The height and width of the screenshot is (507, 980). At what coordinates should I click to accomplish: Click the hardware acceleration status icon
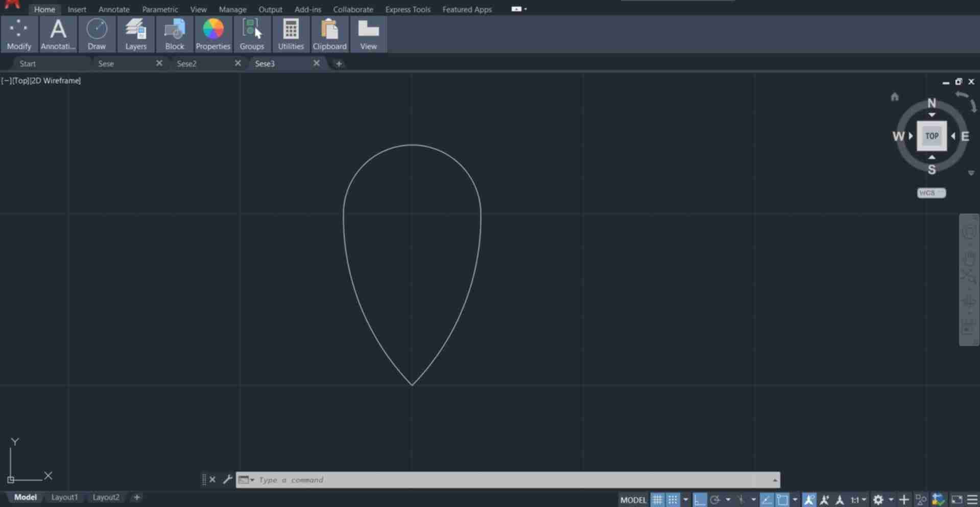[x=938, y=500]
